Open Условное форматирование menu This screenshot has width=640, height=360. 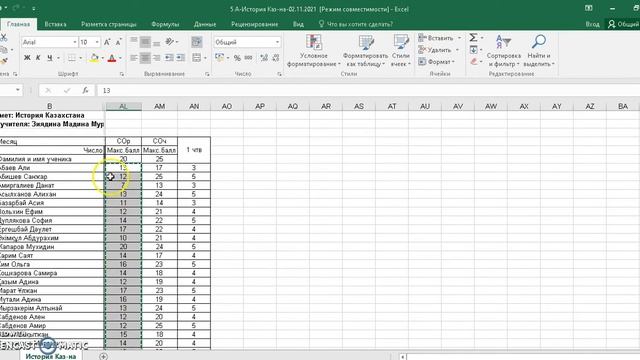pos(313,51)
